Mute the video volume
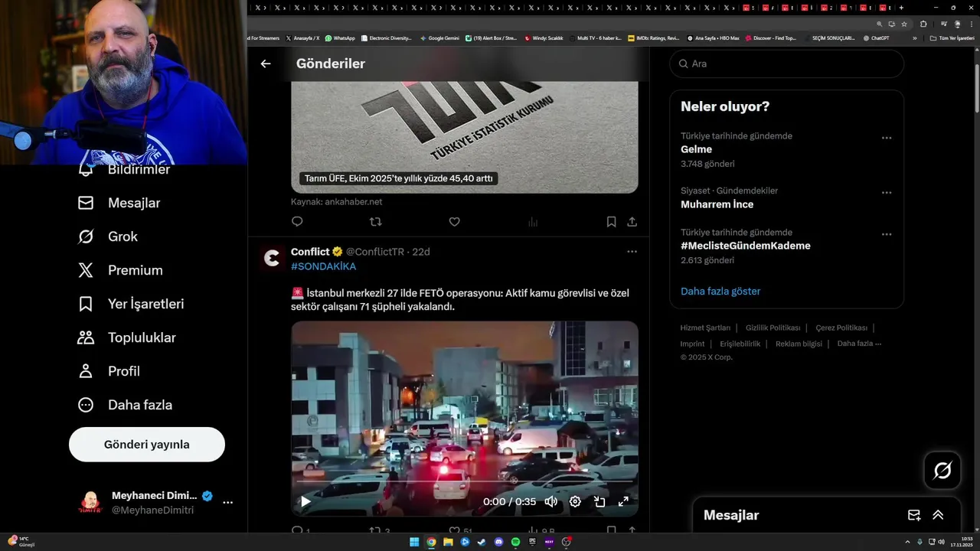Viewport: 980px width, 551px height. (550, 502)
